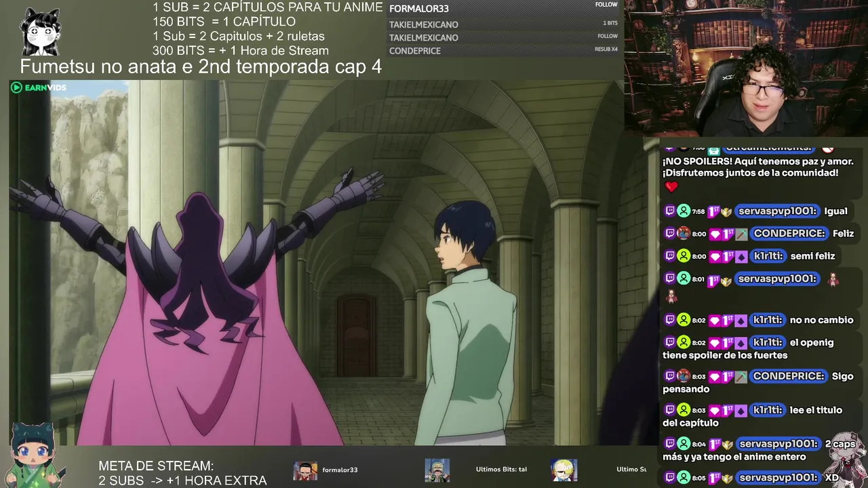
Task: Click the Twitch icon on the 'XD' chat row
Action: pos(669,478)
